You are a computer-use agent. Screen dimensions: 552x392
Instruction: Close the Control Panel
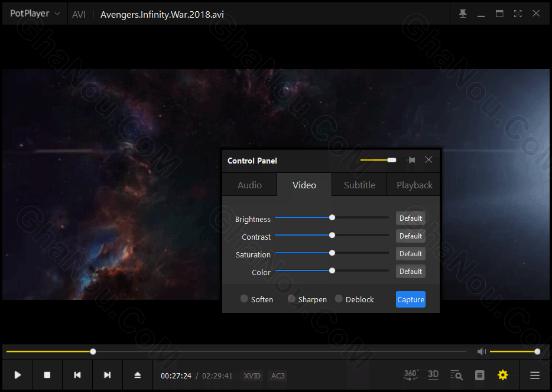click(428, 160)
